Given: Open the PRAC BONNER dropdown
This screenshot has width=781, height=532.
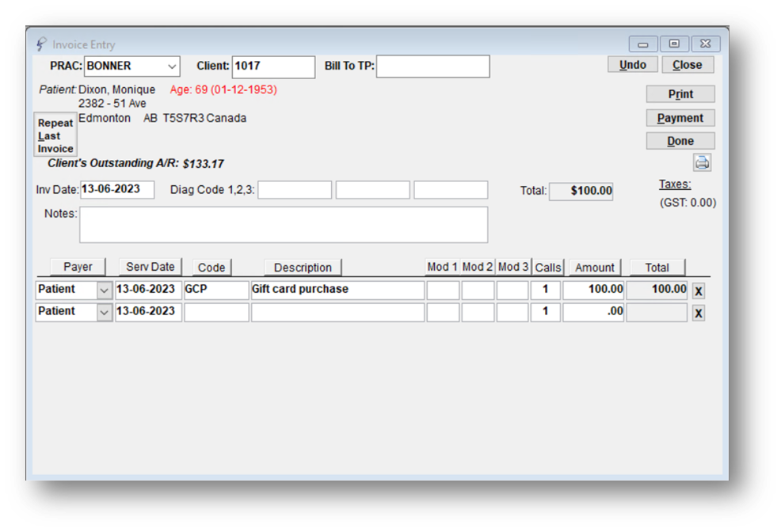Looking at the screenshot, I should (172, 66).
